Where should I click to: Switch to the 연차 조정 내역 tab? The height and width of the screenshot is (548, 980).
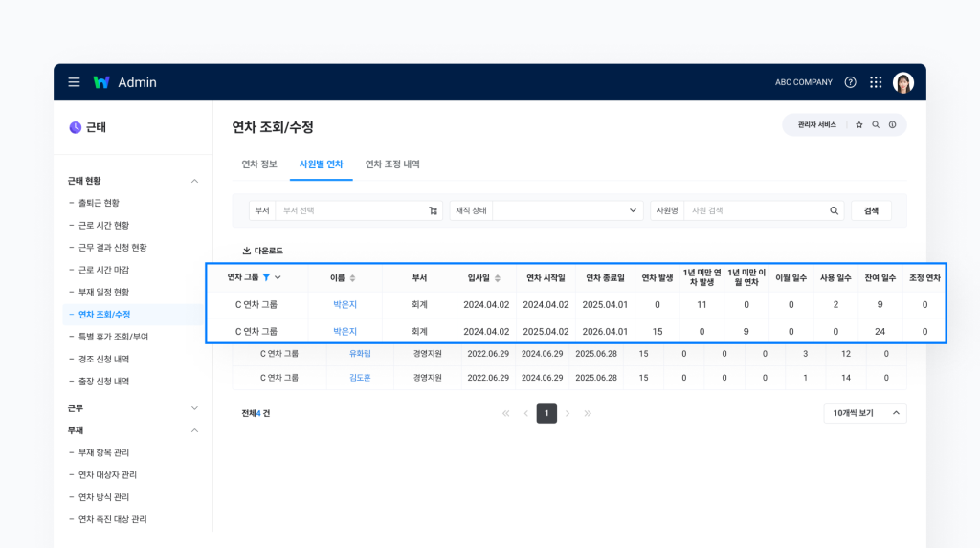(x=392, y=164)
